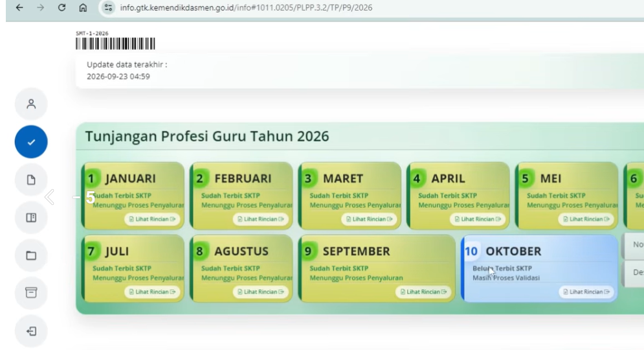The height and width of the screenshot is (350, 644).
Task: Click the browser forward arrow
Action: [40, 7]
